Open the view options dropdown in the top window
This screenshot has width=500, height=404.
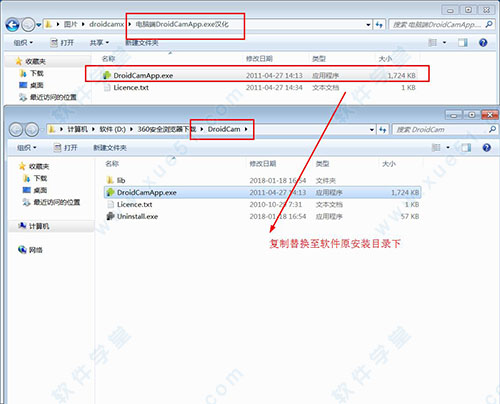pyautogui.click(x=444, y=43)
